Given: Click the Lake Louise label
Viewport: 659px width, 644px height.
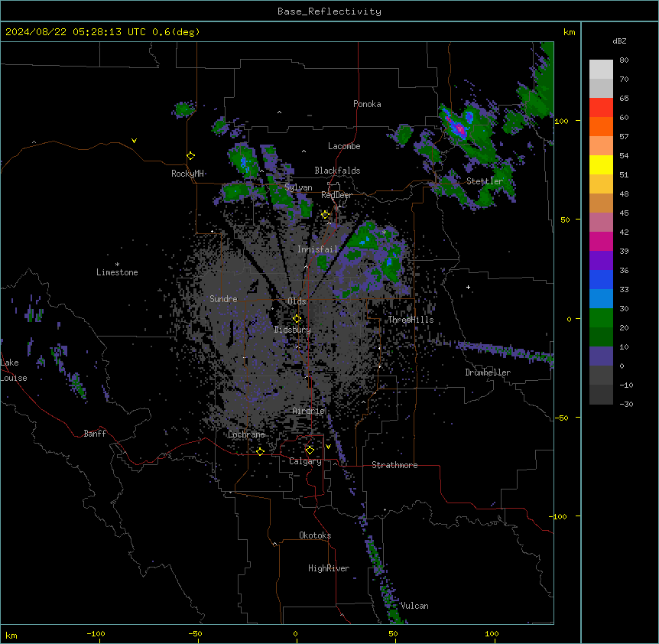Looking at the screenshot, I should 14,370.
